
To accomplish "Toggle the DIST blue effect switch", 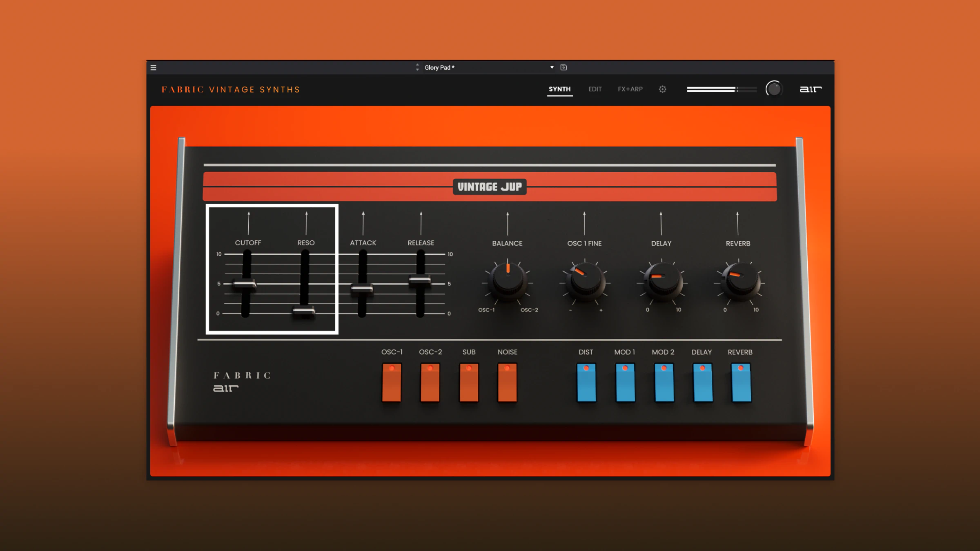I will click(586, 382).
